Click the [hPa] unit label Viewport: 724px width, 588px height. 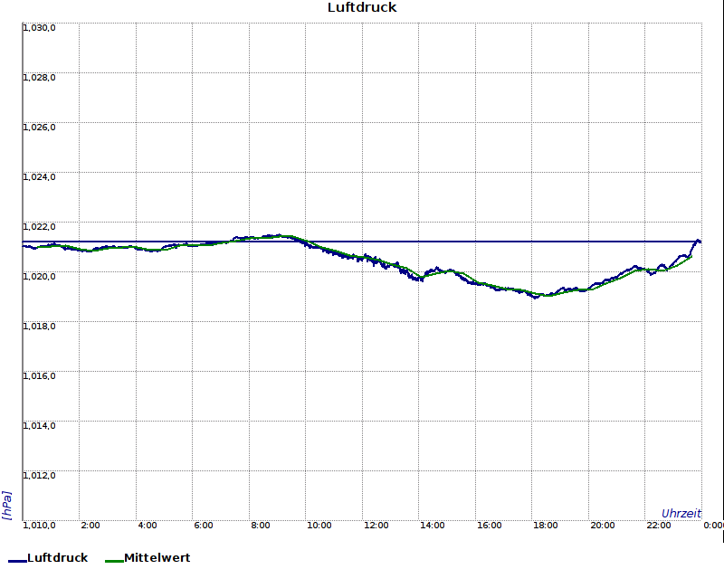point(6,506)
